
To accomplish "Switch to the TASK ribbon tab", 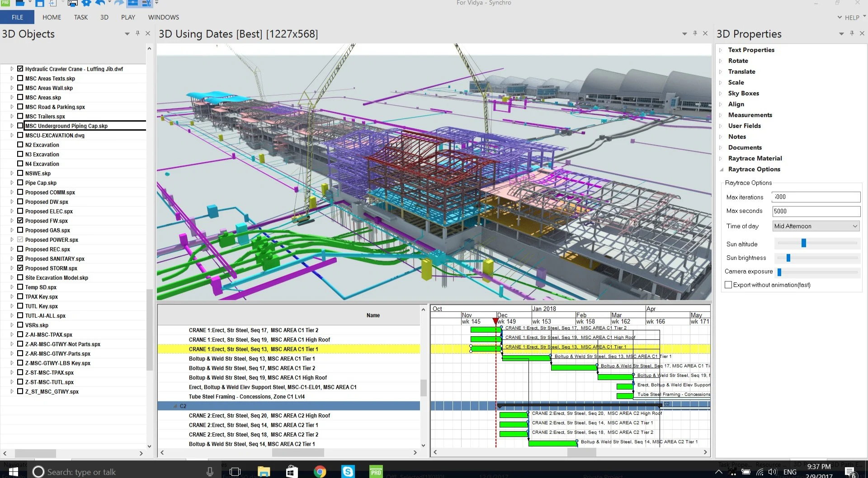I will tap(81, 17).
